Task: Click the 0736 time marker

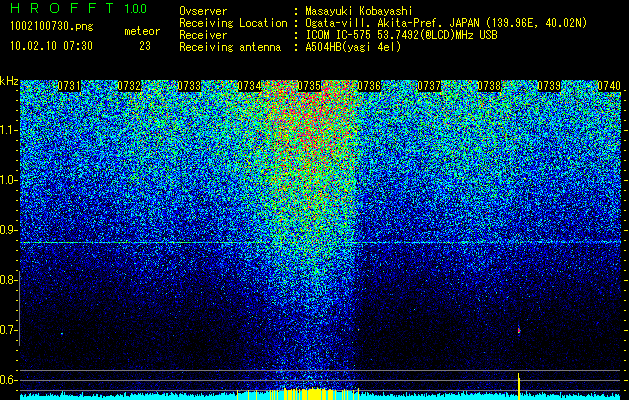Action: click(x=369, y=86)
